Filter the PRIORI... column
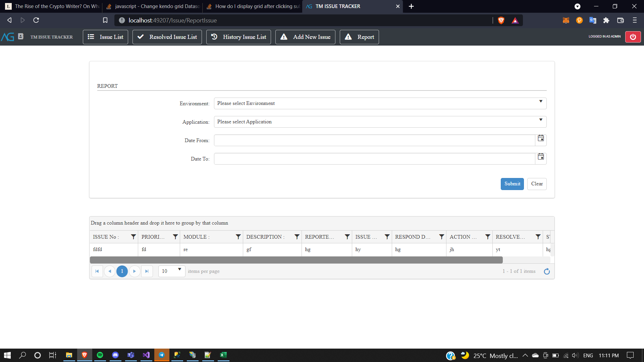 (175, 237)
